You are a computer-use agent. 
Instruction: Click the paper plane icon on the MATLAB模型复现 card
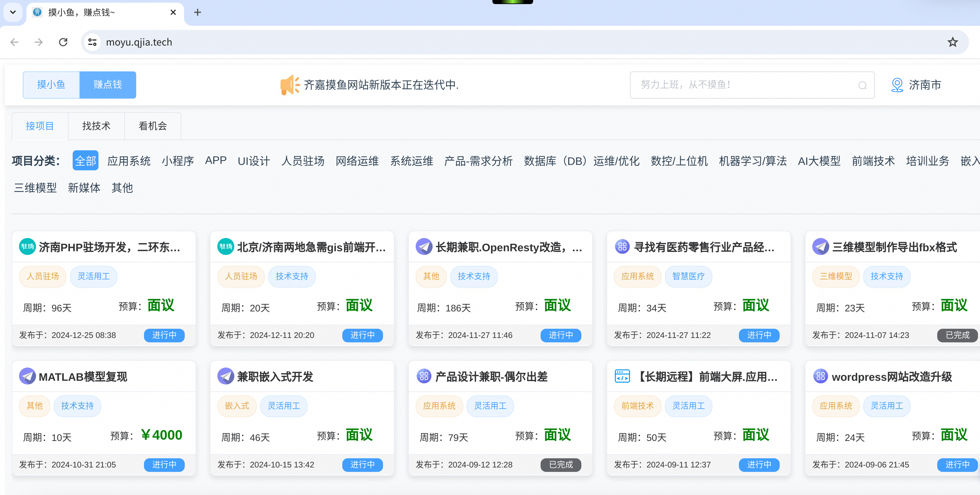pyautogui.click(x=28, y=376)
